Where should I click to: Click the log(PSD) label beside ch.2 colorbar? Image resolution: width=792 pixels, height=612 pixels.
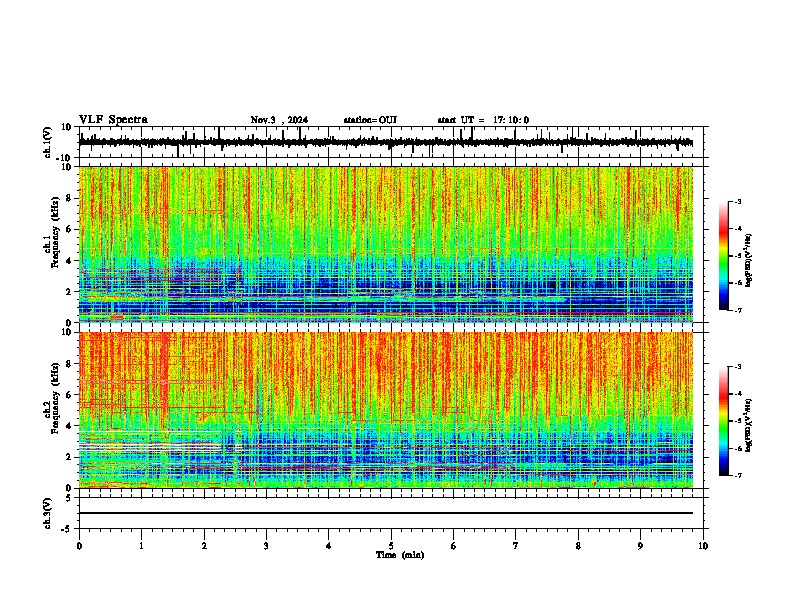tap(748, 425)
